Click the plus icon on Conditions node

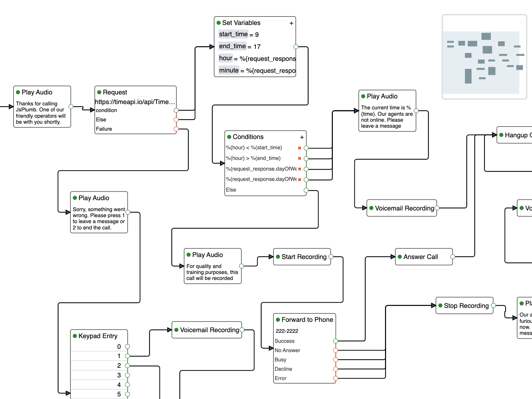[x=302, y=137]
